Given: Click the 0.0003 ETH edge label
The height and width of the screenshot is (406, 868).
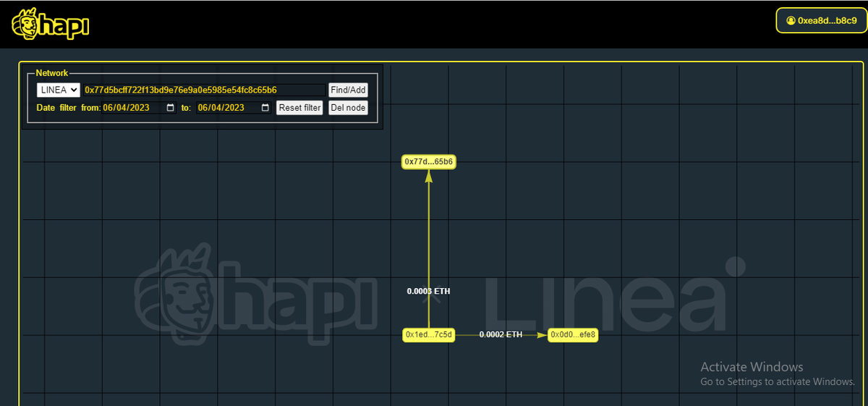Looking at the screenshot, I should 428,291.
